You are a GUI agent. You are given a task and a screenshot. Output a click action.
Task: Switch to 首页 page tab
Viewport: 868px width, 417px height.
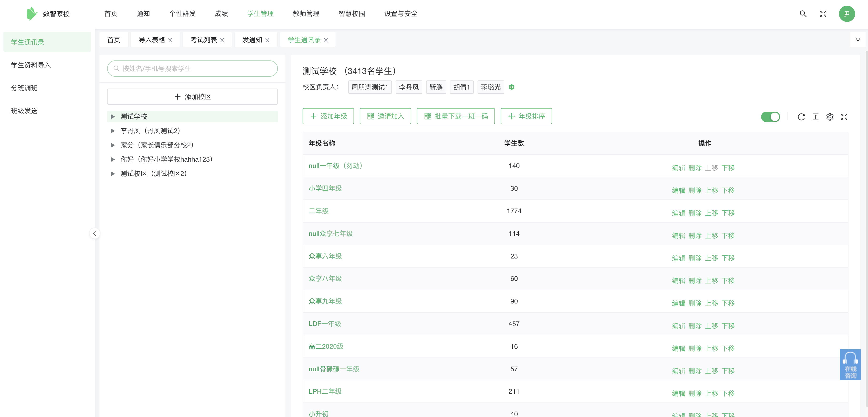click(x=114, y=40)
